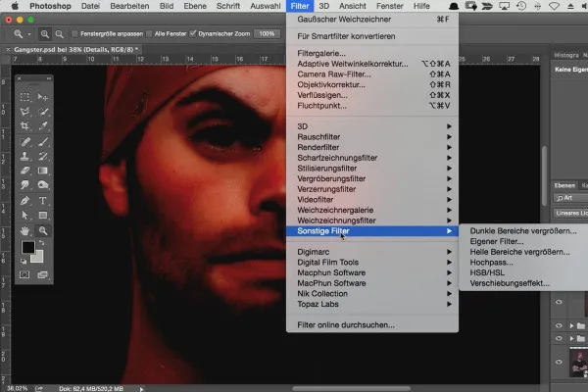Select the Type tool
Image resolution: width=588 pixels, height=392 pixels.
coord(43,201)
